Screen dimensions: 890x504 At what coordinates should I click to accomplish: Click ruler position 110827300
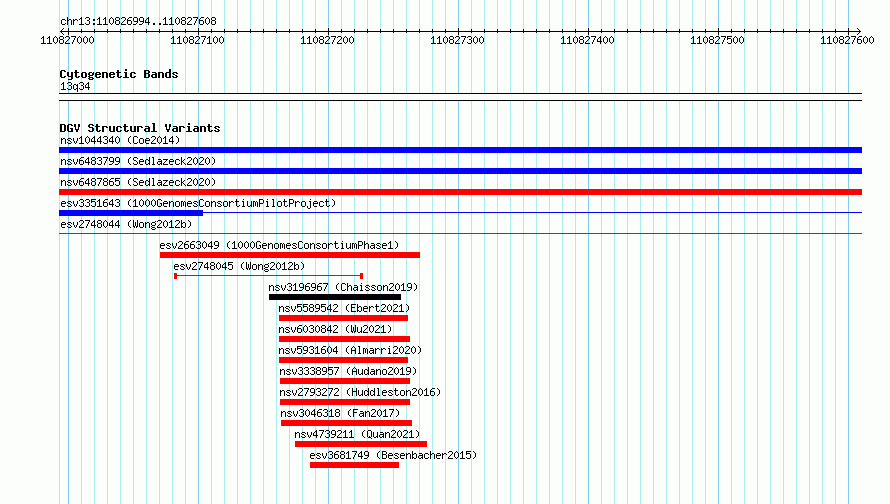coord(457,40)
